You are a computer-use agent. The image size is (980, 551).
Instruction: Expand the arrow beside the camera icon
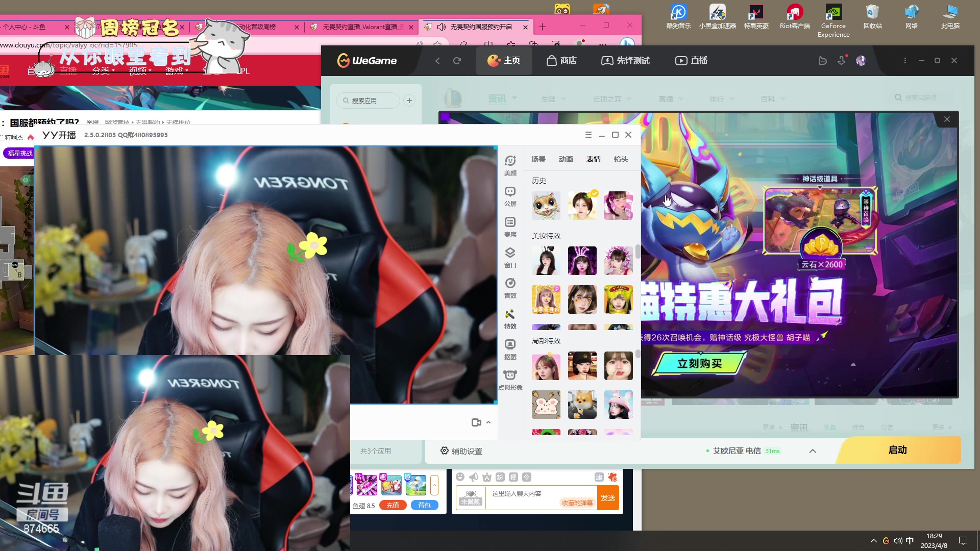point(488,422)
